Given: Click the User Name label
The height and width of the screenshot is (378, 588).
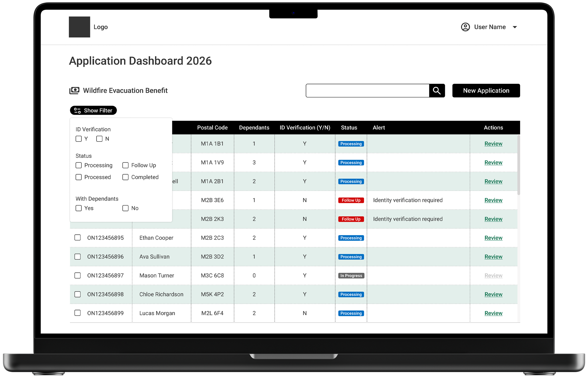Looking at the screenshot, I should pyautogui.click(x=490, y=27).
